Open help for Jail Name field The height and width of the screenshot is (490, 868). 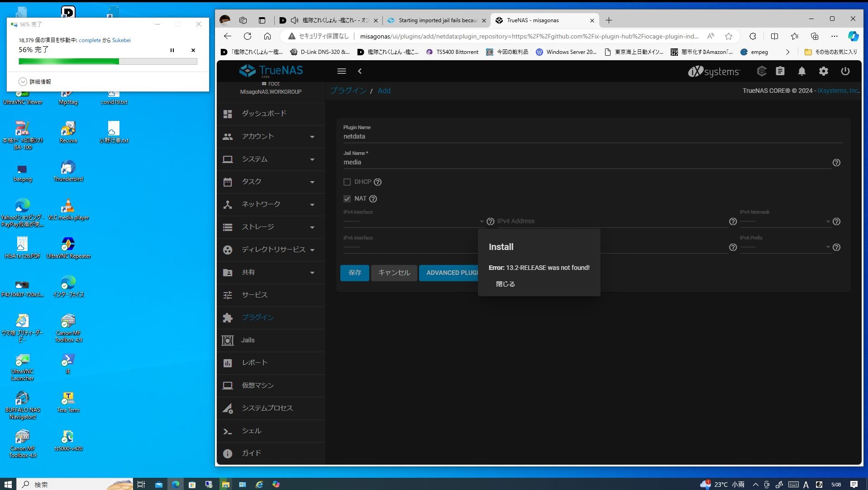[x=836, y=163]
